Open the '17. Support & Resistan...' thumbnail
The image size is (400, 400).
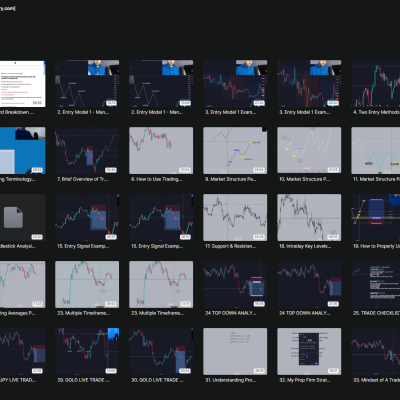(235, 217)
